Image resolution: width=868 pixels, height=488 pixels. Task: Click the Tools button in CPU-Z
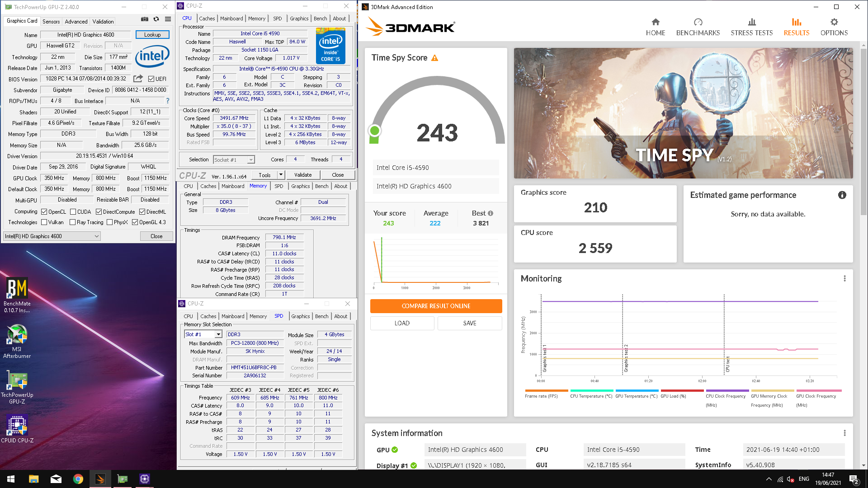(264, 175)
